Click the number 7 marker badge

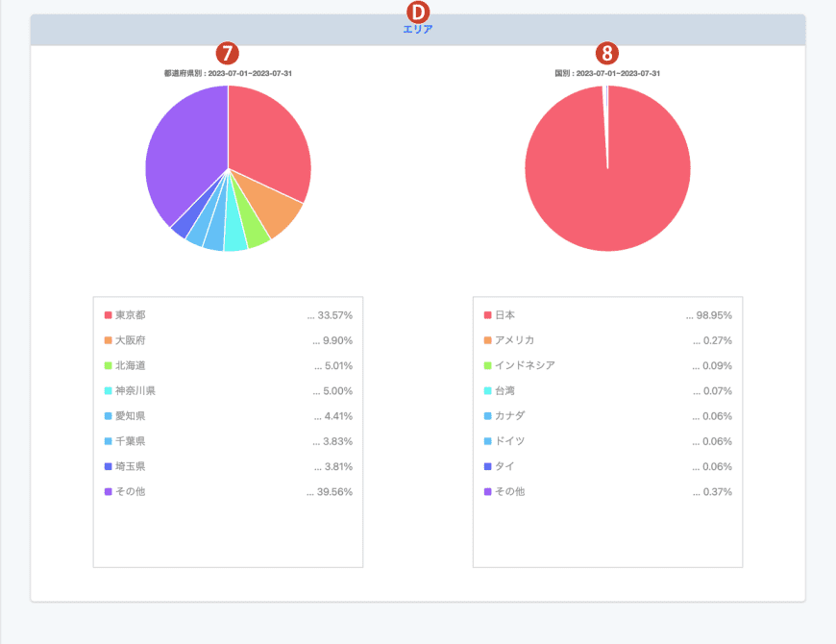228,54
